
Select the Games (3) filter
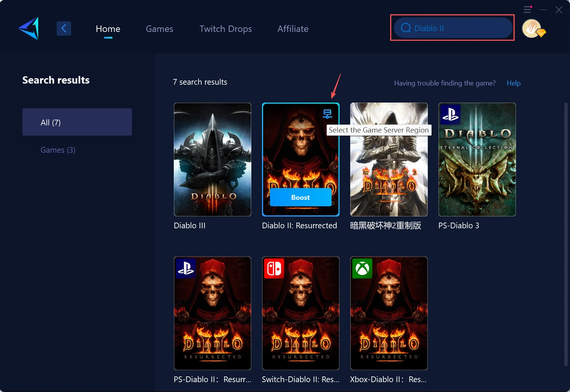pyautogui.click(x=58, y=150)
